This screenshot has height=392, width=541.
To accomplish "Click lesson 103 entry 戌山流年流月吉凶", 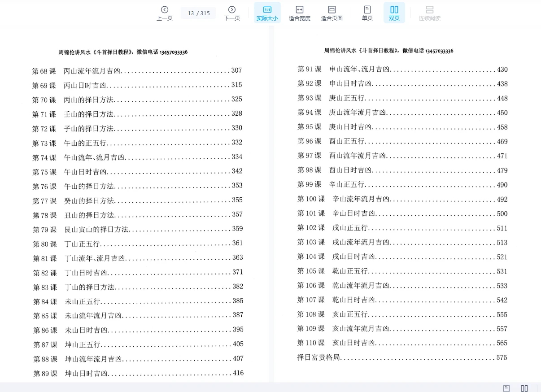I will click(402, 242).
